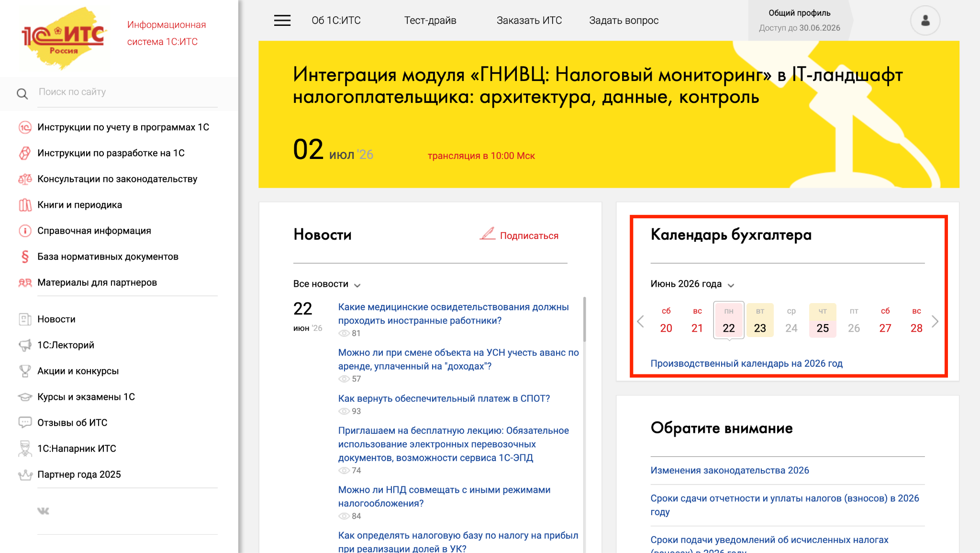
Task: Click Информационная система 1С:ИТС header text
Action: pos(166,33)
